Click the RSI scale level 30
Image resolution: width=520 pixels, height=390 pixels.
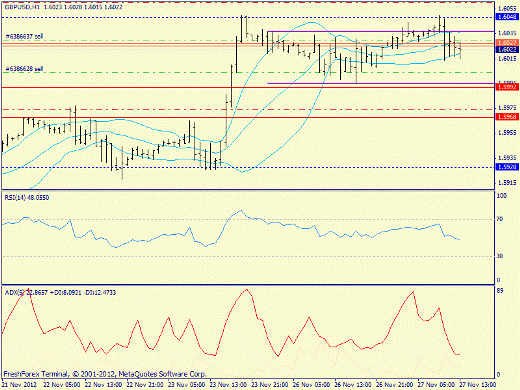(x=500, y=256)
